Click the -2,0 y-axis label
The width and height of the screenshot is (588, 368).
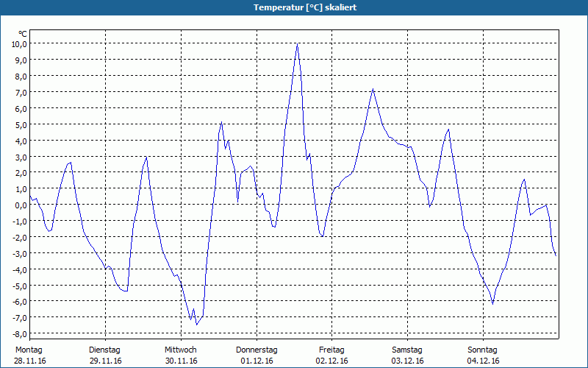click(x=20, y=237)
